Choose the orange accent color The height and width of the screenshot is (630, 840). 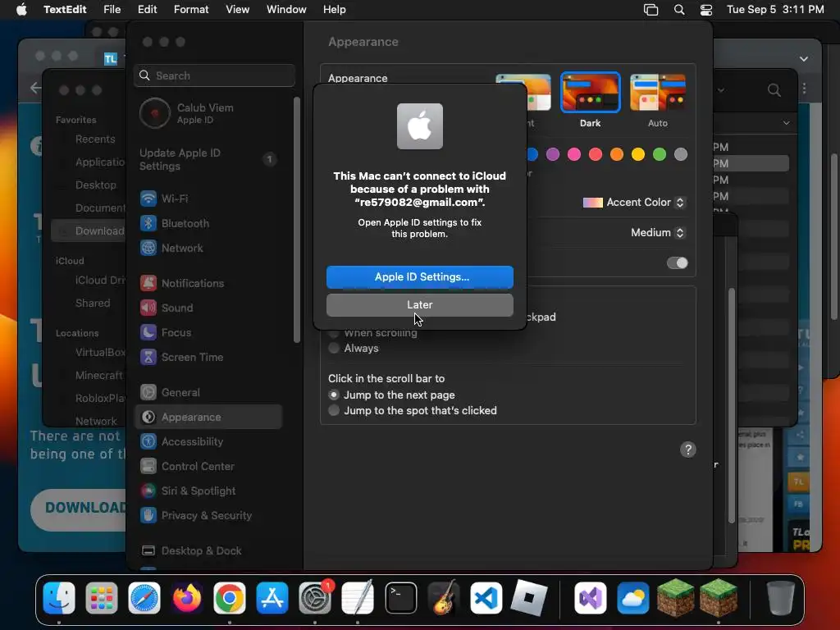click(x=617, y=154)
